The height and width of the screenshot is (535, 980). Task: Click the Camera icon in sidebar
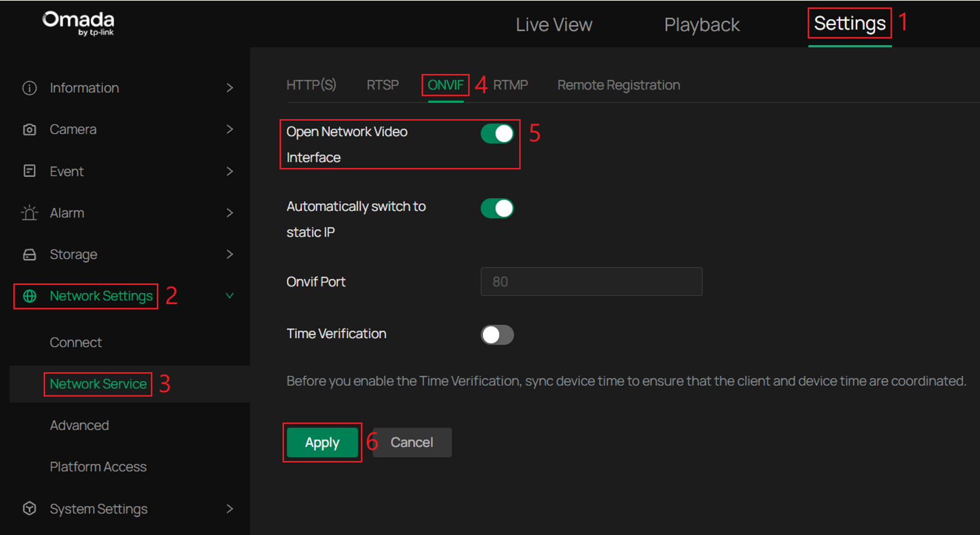(30, 130)
